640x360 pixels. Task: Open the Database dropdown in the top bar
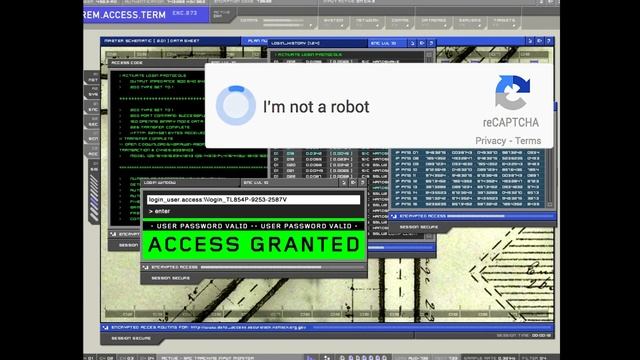pyautogui.click(x=433, y=22)
